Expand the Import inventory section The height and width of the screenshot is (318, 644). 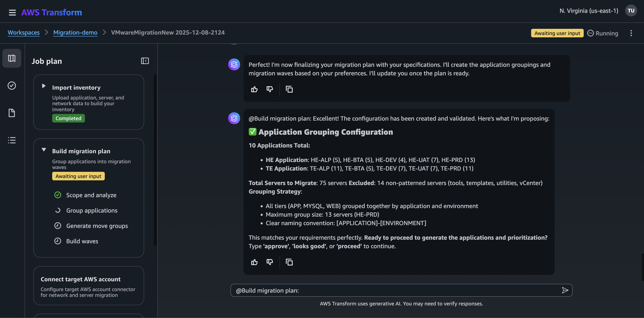coord(44,86)
